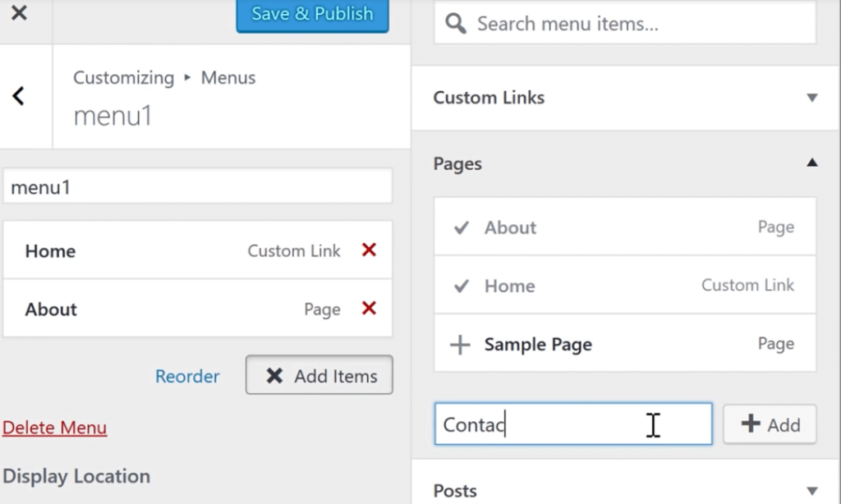841x504 pixels.
Task: Click the plus icon beside Sample Page
Action: point(460,345)
